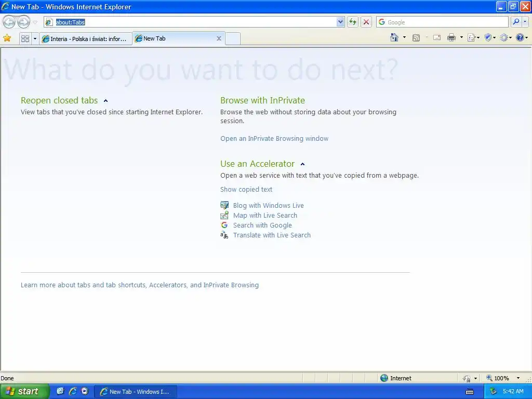532x399 pixels.
Task: Open a blank new tab button
Action: (233, 38)
